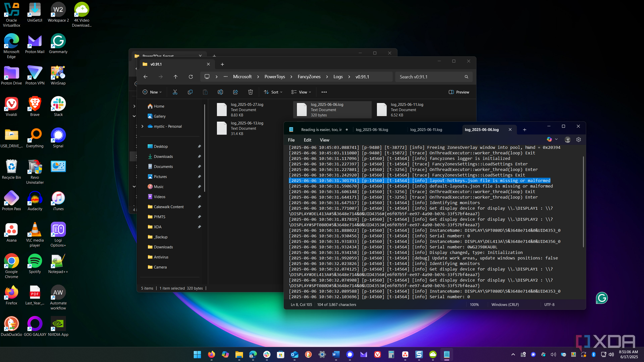The height and width of the screenshot is (362, 644).
Task: Go up one folder level in File Explorer
Action: tap(176, 77)
